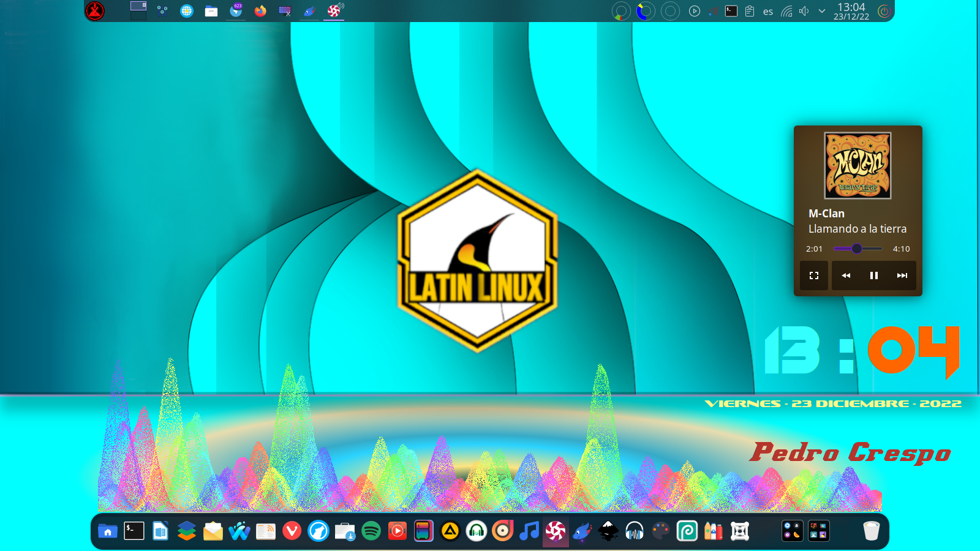Open the blue music note app
This screenshot has width=980, height=551.
tap(529, 531)
